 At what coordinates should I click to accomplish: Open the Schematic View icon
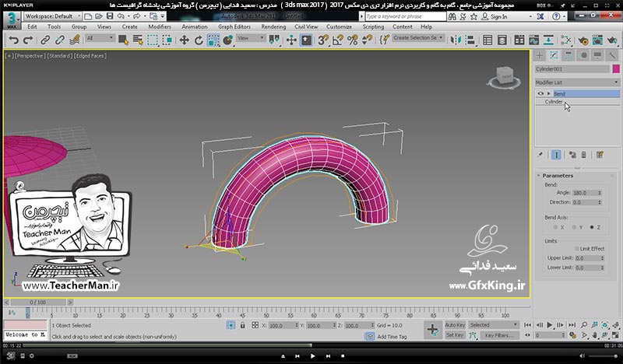(549, 40)
